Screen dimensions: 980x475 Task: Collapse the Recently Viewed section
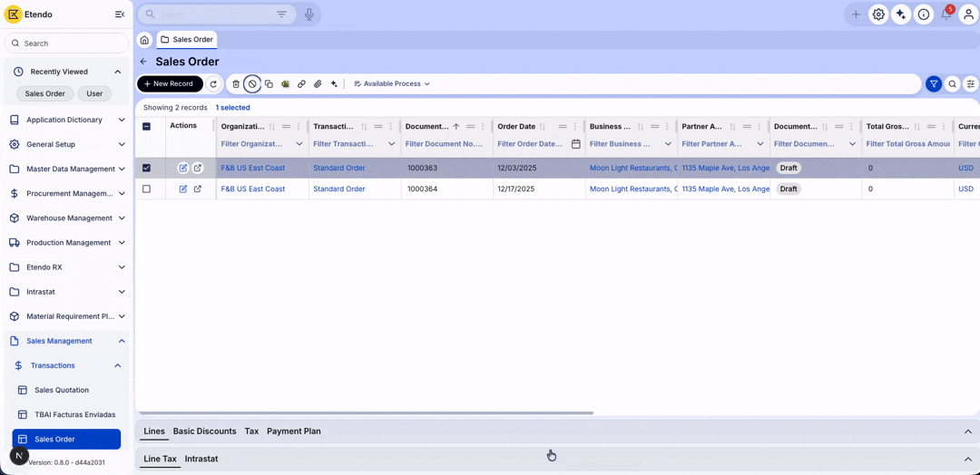(x=117, y=72)
